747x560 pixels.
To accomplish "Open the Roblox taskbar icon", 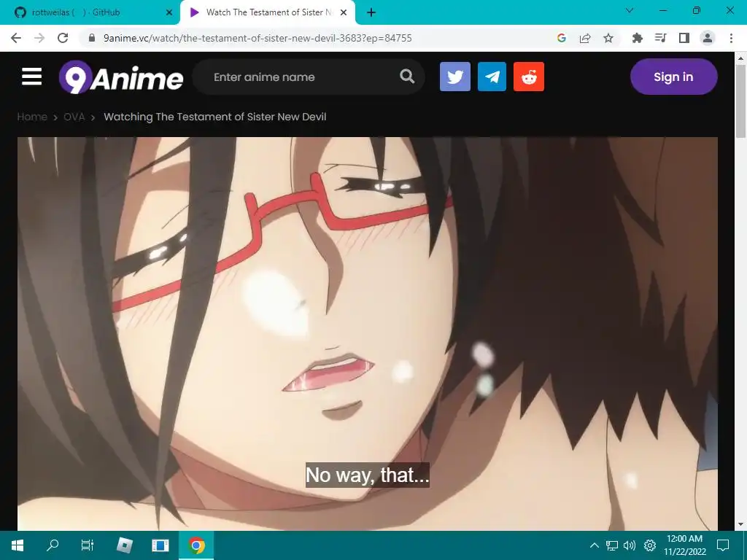I will (x=125, y=545).
